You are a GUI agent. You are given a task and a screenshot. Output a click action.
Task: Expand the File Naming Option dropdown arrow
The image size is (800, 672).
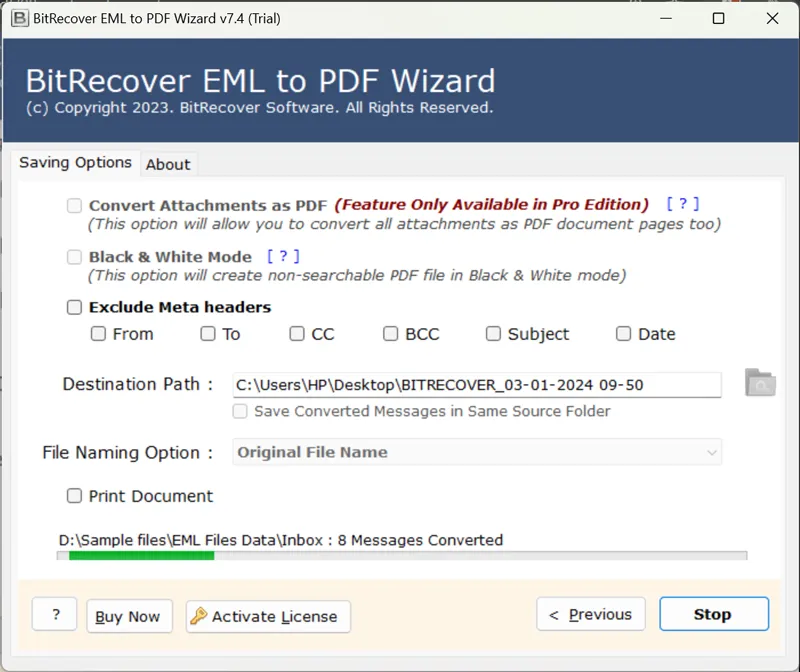[712, 453]
